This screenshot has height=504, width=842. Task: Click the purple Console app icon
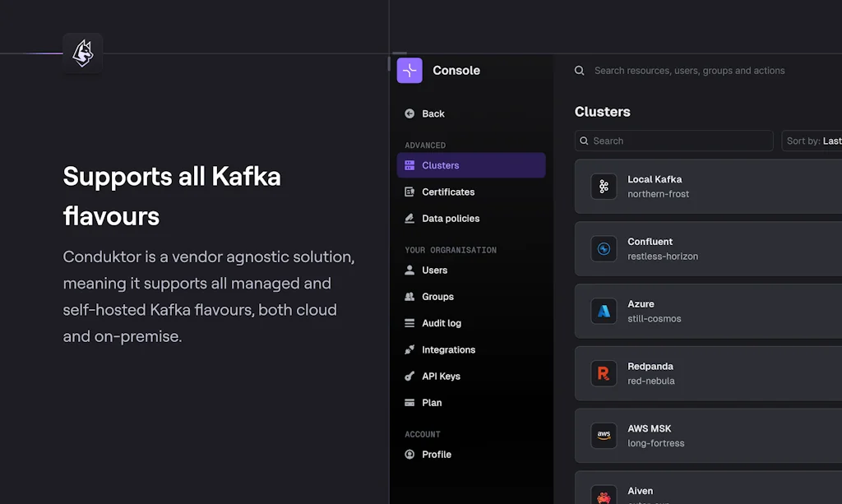tap(409, 71)
